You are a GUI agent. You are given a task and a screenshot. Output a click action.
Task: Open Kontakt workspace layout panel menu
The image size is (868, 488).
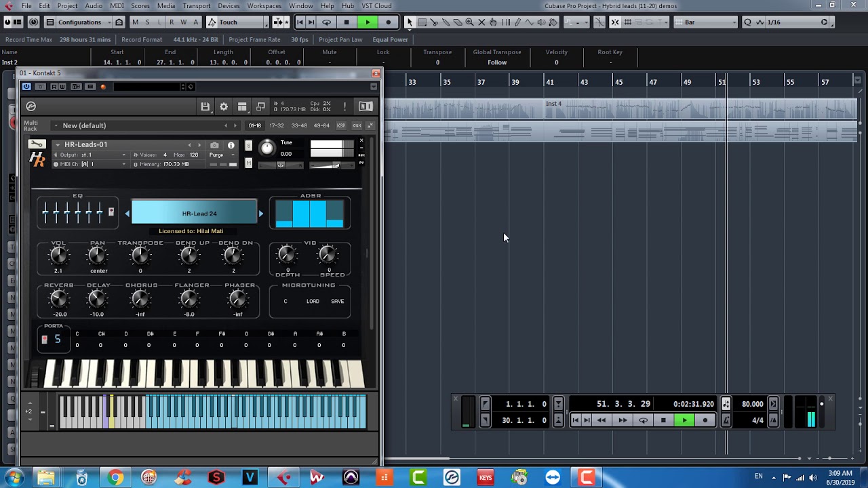(x=242, y=106)
